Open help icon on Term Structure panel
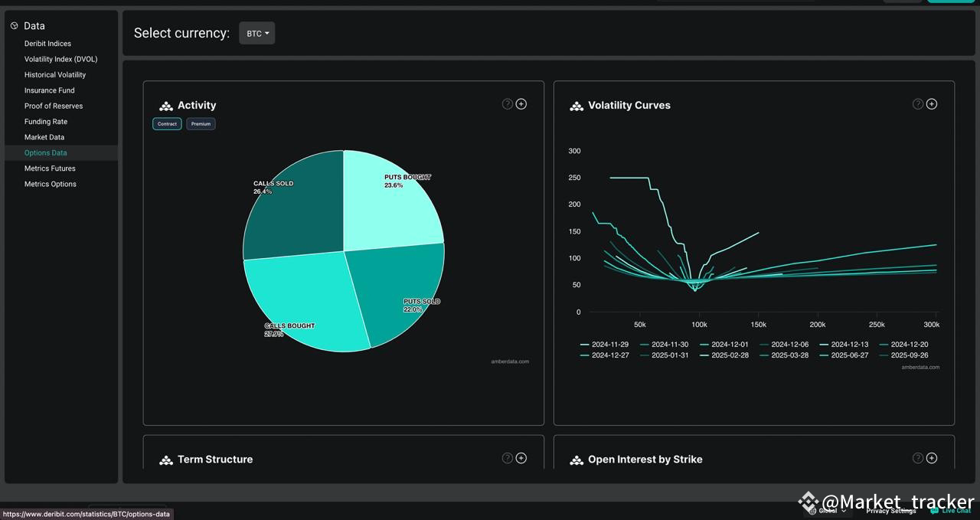 point(507,458)
